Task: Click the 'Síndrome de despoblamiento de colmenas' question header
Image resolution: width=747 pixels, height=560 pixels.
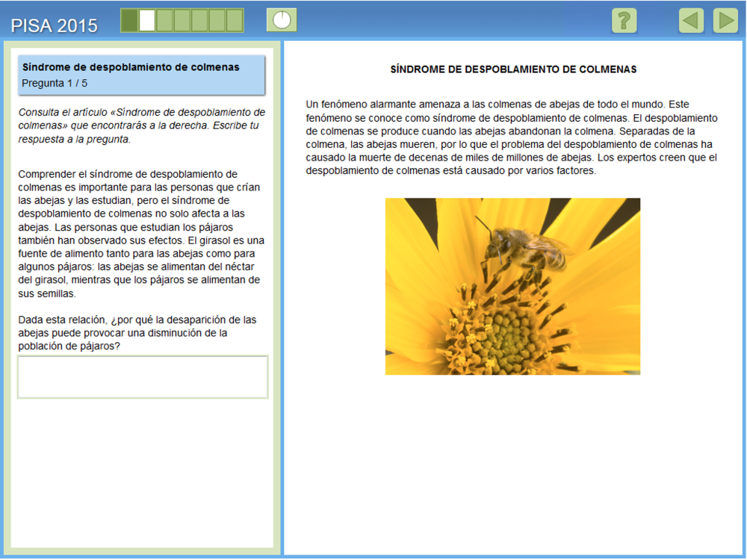Action: coord(131,67)
